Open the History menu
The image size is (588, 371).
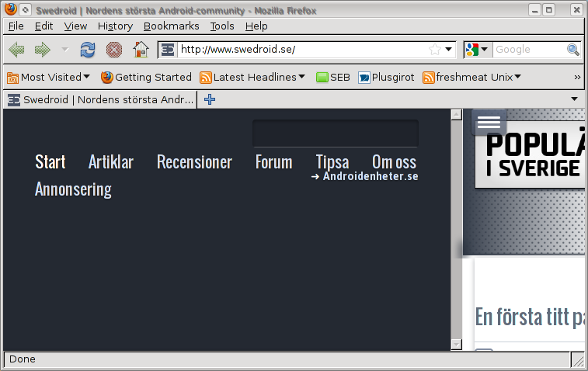click(115, 26)
